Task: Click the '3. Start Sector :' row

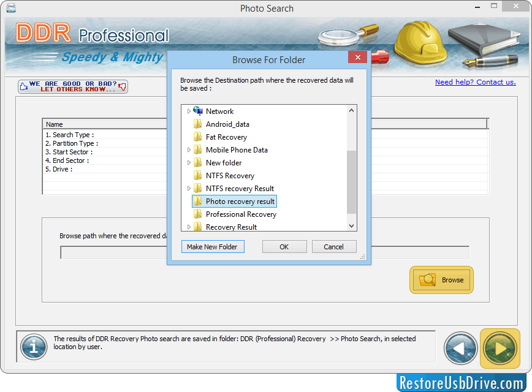Action: [x=69, y=152]
